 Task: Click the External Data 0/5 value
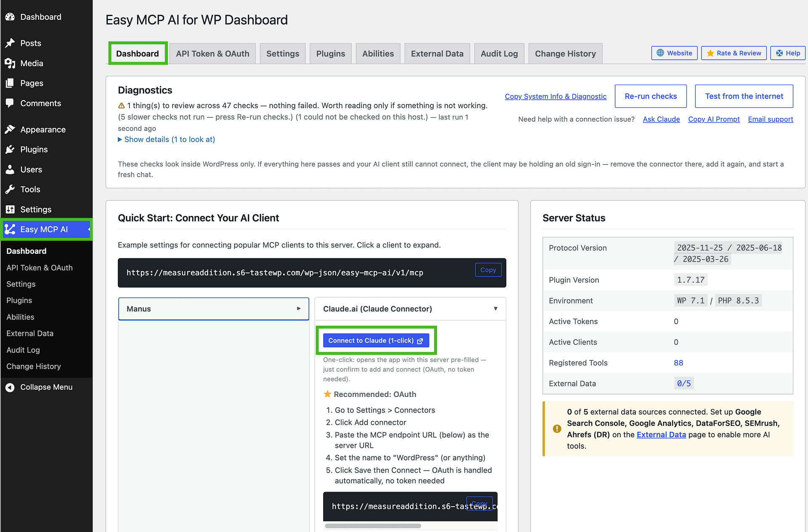[684, 383]
